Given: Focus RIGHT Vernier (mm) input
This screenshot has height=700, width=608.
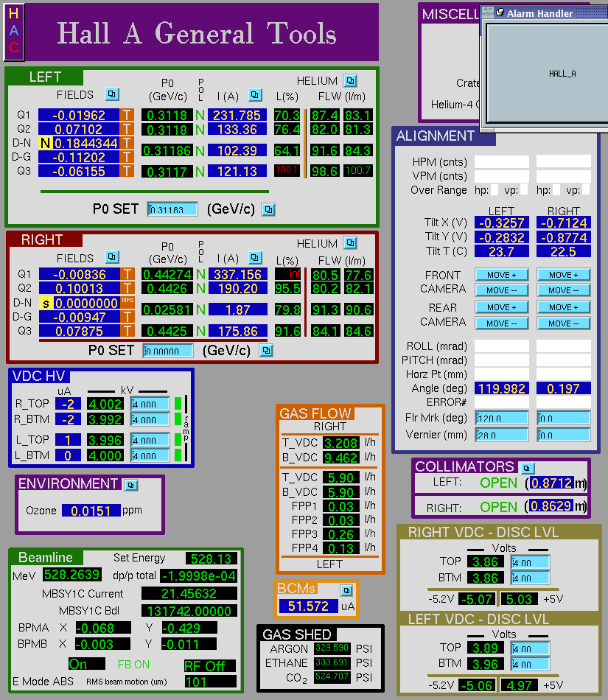Looking at the screenshot, I should [564, 435].
